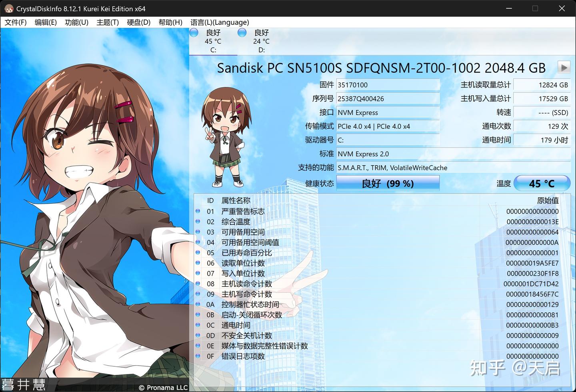Select the 控制器忙状态时间 attribute row

coord(378,305)
